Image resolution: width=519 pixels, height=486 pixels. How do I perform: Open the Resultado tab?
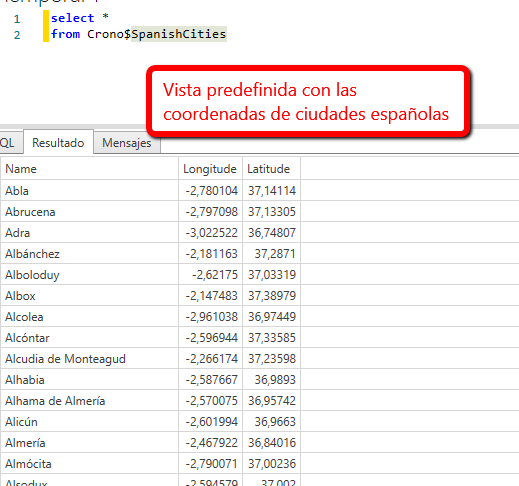click(x=58, y=143)
